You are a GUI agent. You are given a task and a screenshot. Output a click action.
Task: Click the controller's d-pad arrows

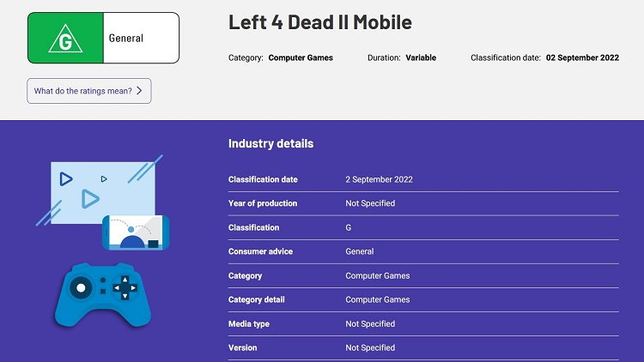coord(125,287)
